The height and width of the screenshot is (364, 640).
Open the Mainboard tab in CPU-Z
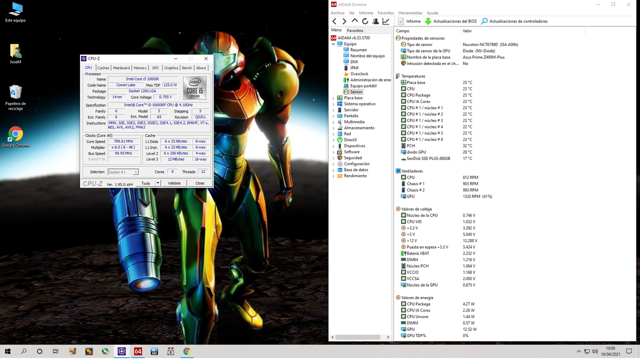coord(121,68)
